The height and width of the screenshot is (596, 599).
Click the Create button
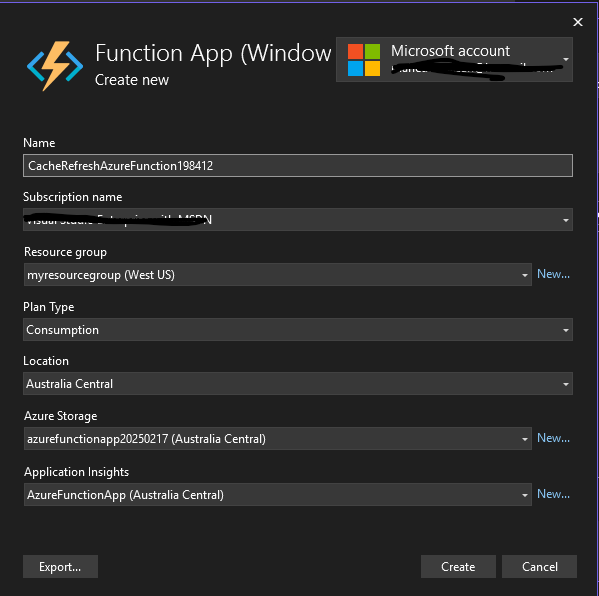coord(458,567)
